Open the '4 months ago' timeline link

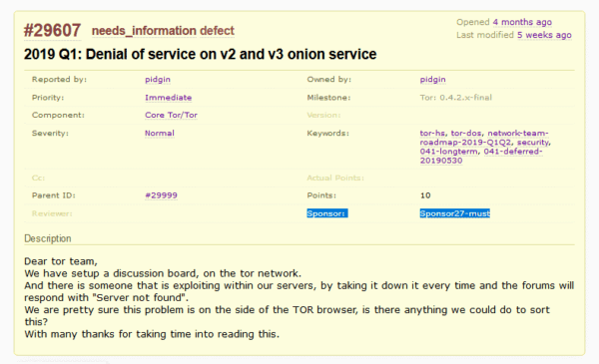point(522,22)
